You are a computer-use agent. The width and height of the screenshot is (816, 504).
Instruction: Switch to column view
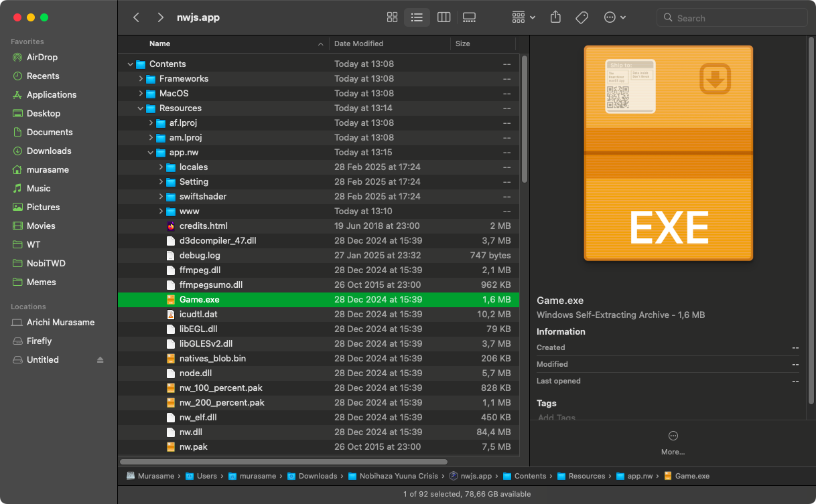tap(444, 18)
